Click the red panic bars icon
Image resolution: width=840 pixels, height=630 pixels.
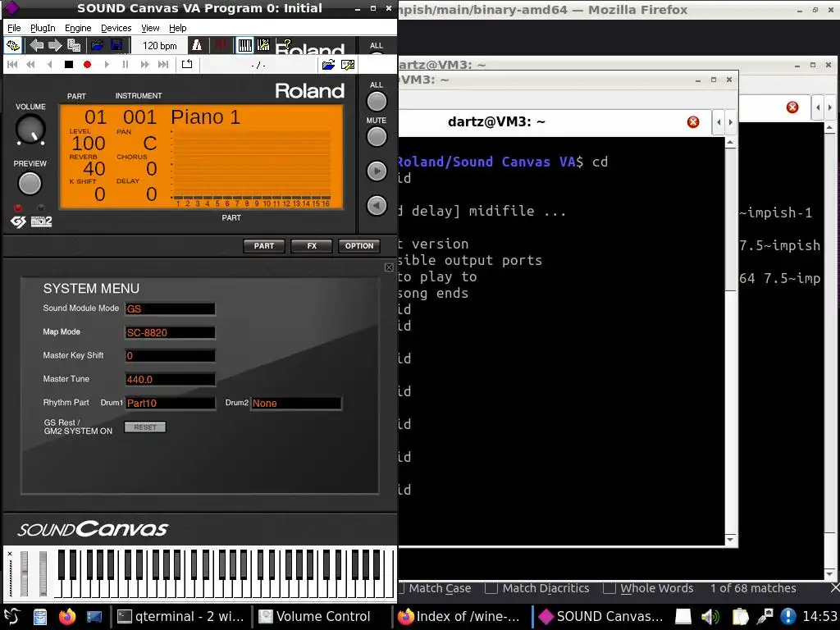click(x=220, y=46)
